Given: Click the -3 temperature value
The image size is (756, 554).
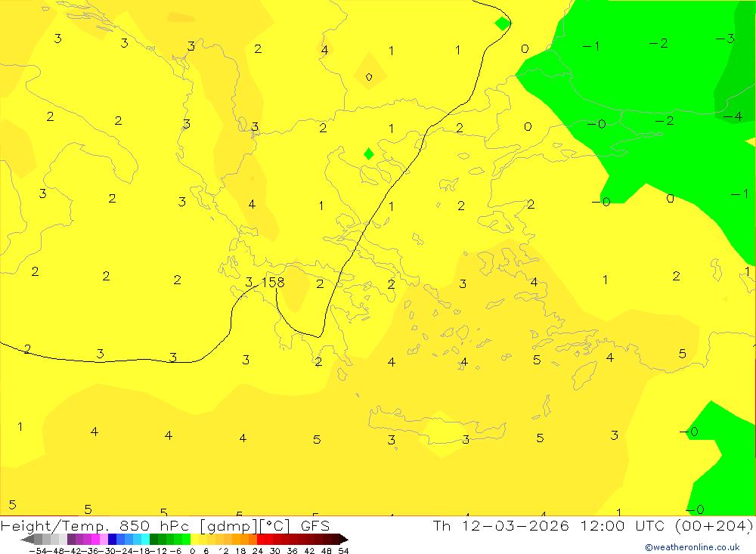Looking at the screenshot, I should tap(725, 39).
